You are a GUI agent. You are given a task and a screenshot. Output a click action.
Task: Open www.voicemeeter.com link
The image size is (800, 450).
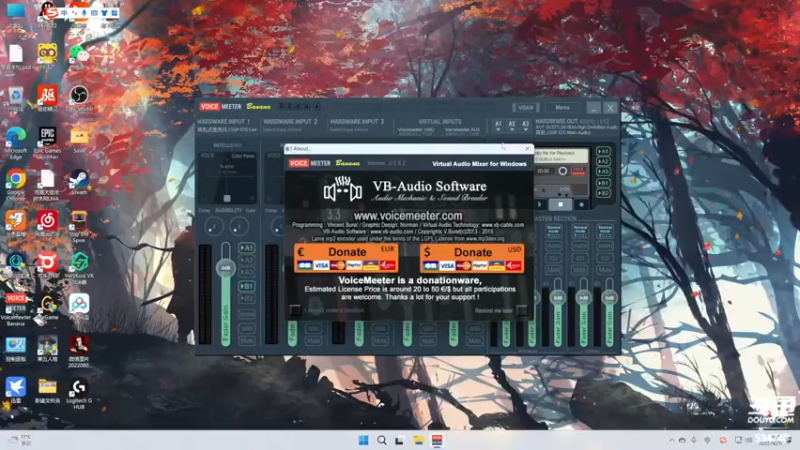(x=408, y=216)
